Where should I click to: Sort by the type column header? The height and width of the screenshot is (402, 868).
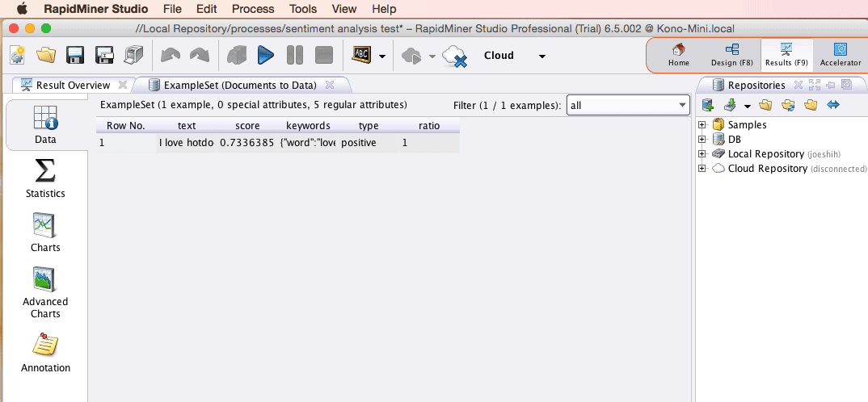tap(369, 125)
